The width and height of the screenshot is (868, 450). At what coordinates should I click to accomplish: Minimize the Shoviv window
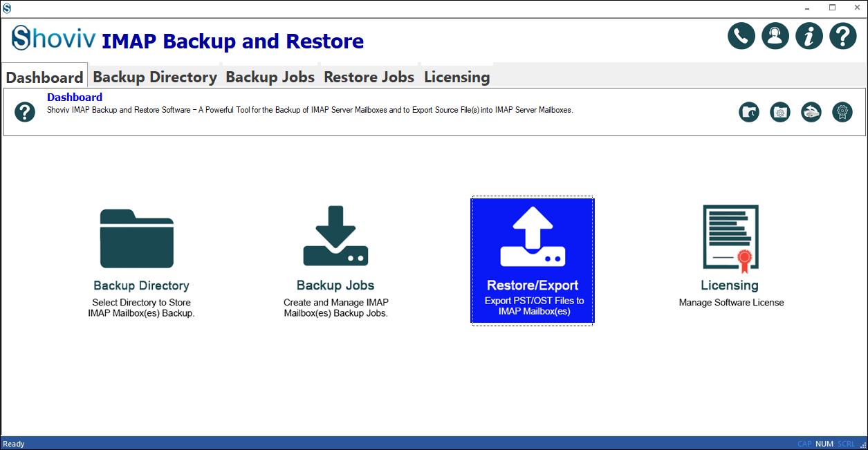(809, 8)
